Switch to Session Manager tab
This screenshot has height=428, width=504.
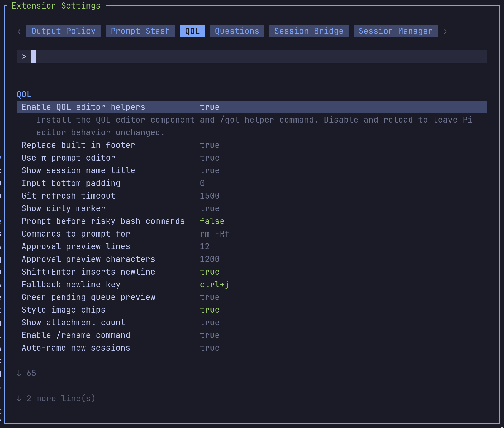point(396,31)
